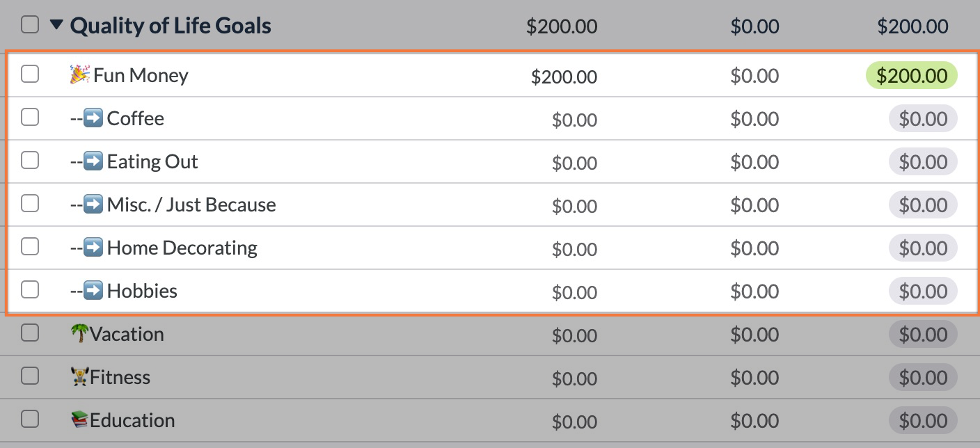Click Fun Money's green $200.00 available pill
Viewport: 980px width, 448px height.
coord(911,75)
